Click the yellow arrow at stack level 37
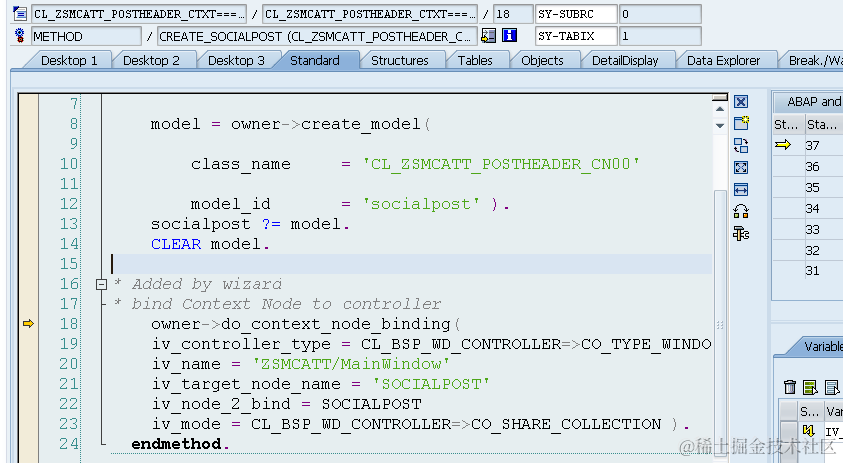The image size is (843, 463). (783, 145)
